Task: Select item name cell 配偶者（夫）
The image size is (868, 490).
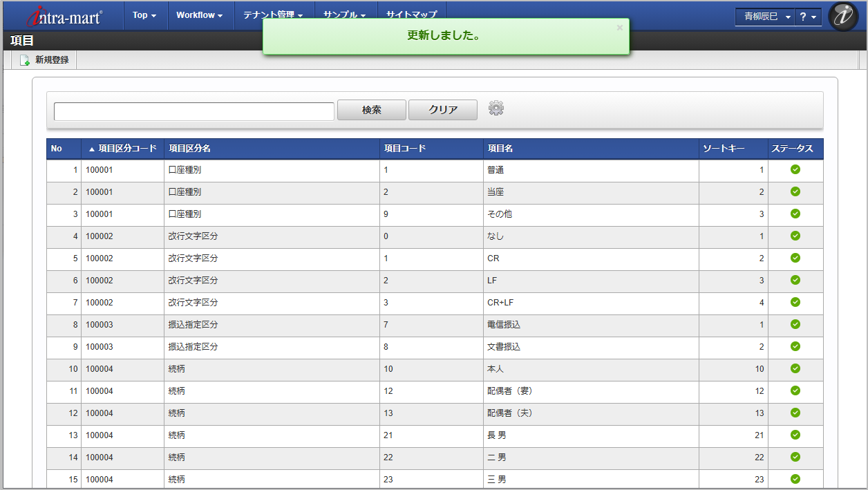Action: (591, 413)
